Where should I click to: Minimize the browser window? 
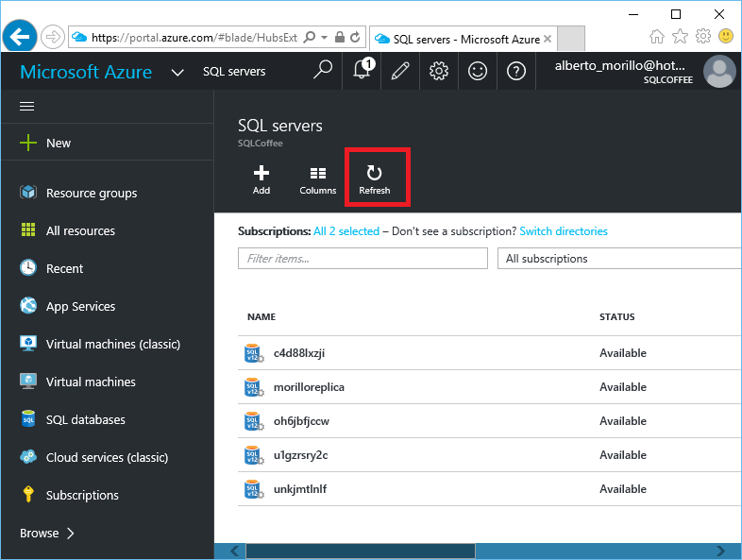pyautogui.click(x=633, y=15)
